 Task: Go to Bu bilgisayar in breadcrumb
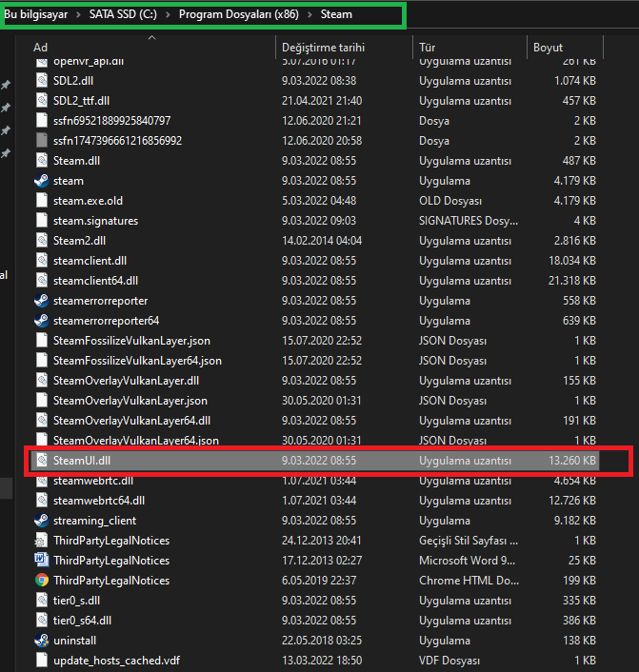36,14
